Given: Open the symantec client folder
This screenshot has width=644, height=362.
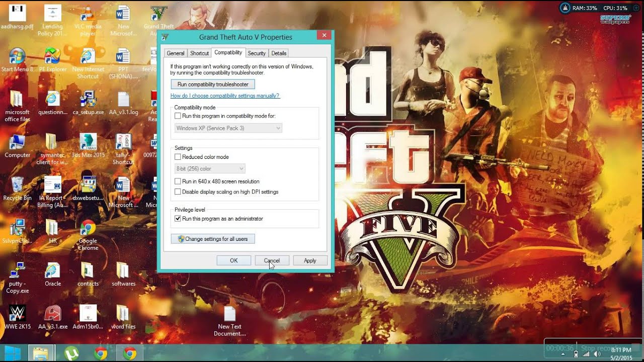Looking at the screenshot, I should (53, 149).
